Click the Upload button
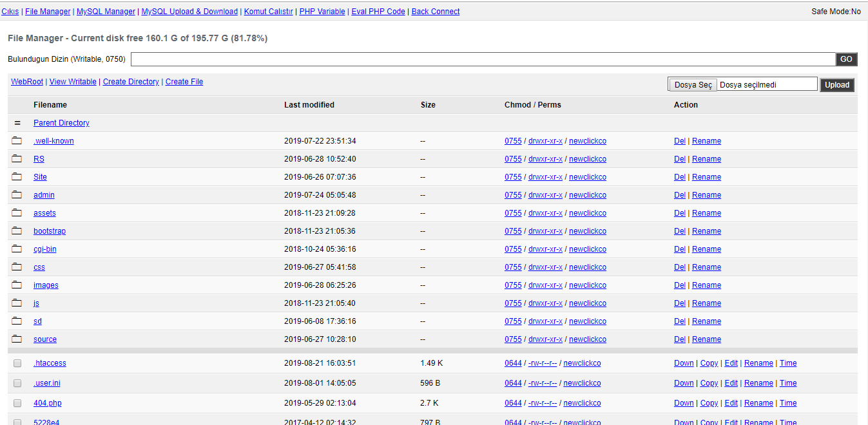This screenshot has height=425, width=868. pos(837,85)
